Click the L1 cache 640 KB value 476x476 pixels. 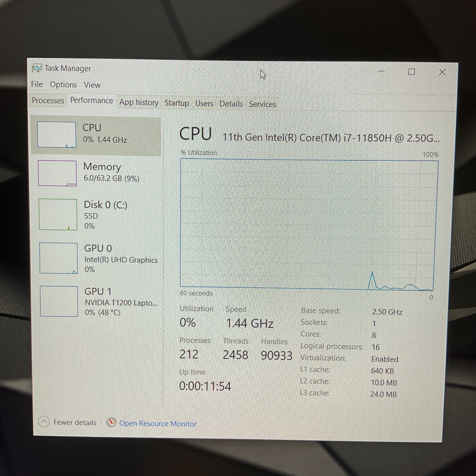tap(382, 371)
